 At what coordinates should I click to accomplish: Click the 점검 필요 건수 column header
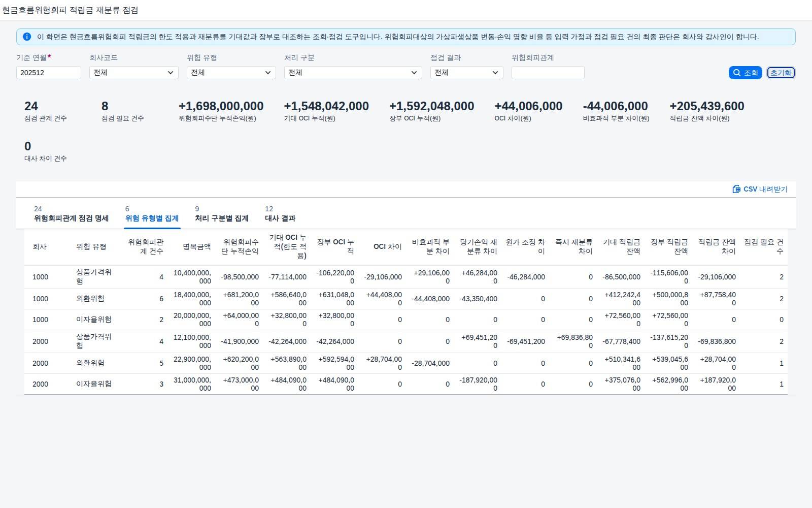(x=764, y=246)
